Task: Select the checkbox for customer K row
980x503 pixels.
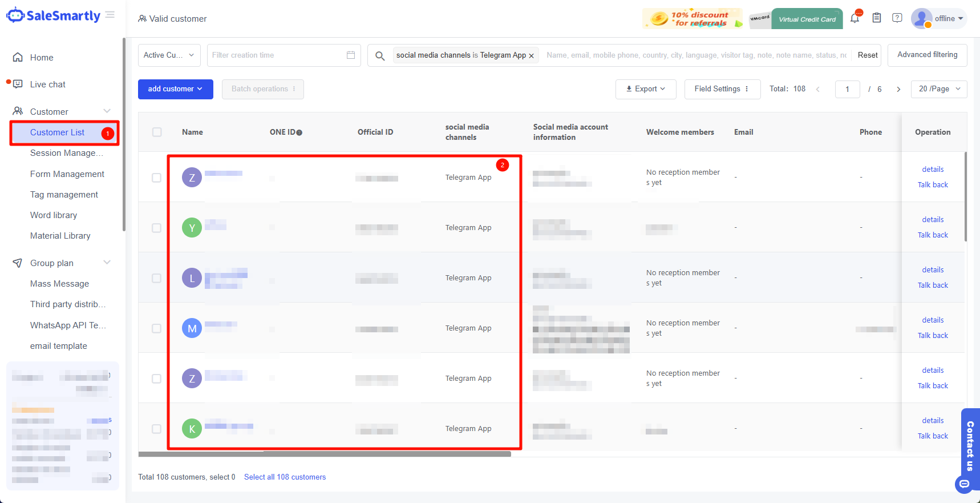Action: point(157,429)
